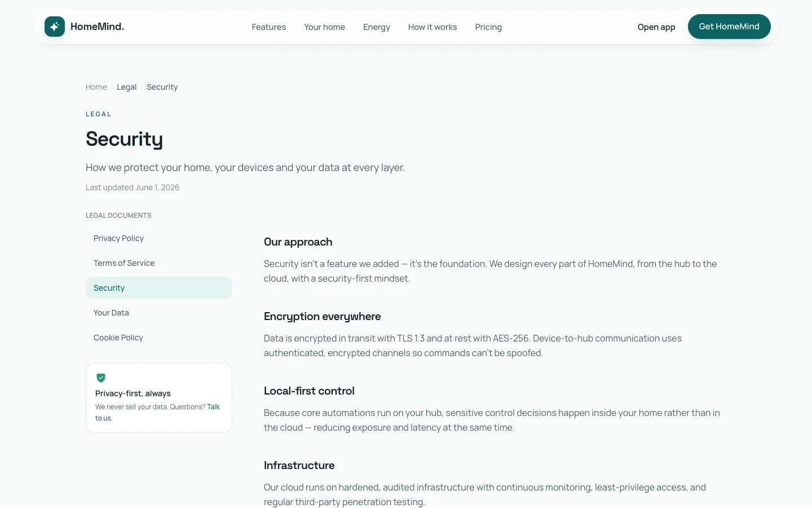Click the green shield check icon
Viewport: 812px width, 508px height.
(x=101, y=378)
